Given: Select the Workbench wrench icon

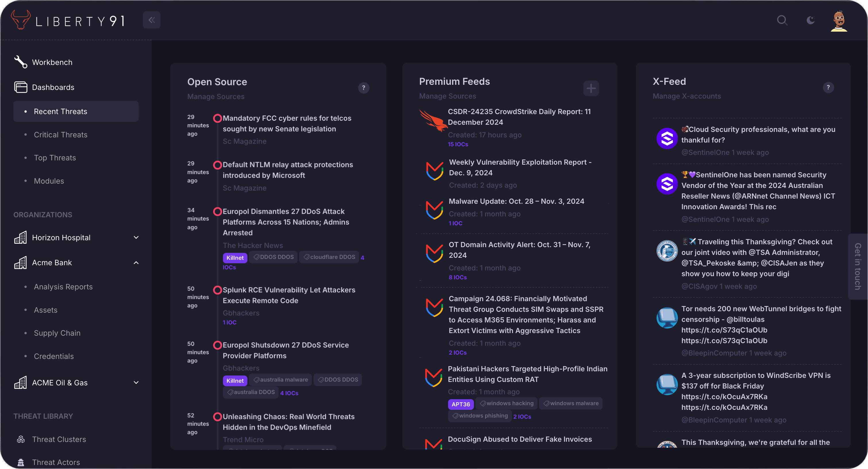Looking at the screenshot, I should pyautogui.click(x=20, y=62).
